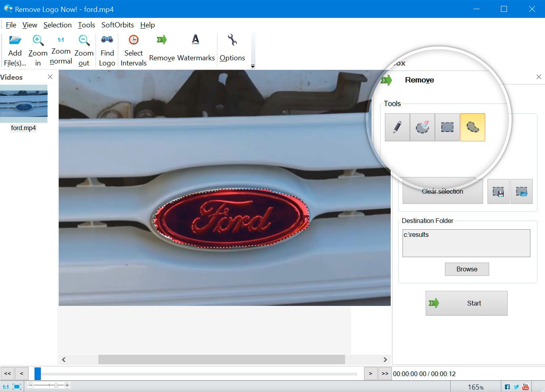Click the zoom level slider thumb
This screenshot has width=545, height=392.
click(x=56, y=385)
